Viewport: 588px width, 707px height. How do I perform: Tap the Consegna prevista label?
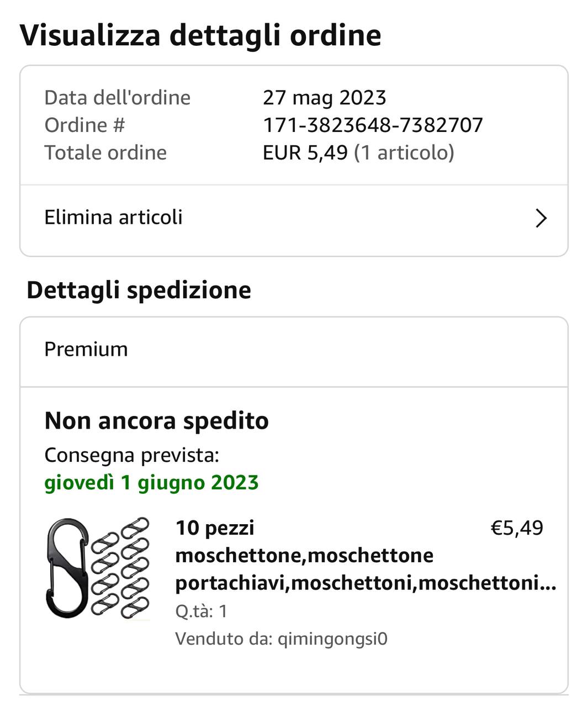pyautogui.click(x=131, y=456)
